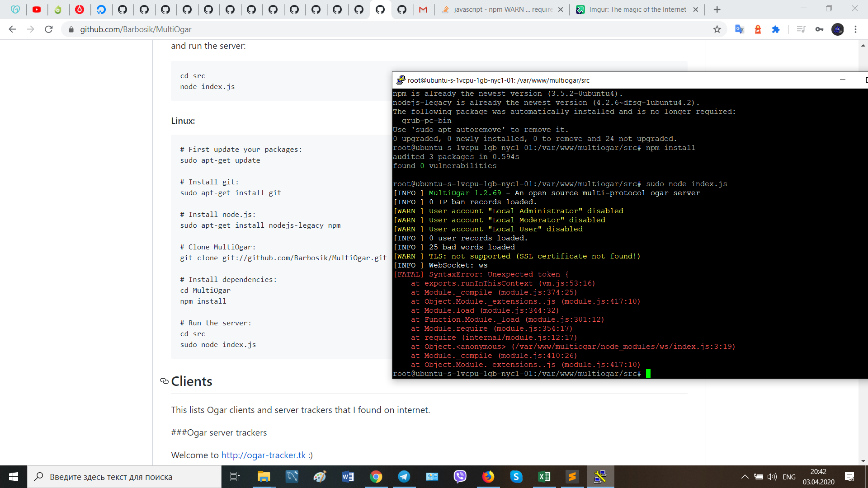Open the Chrome profile avatar

837,29
